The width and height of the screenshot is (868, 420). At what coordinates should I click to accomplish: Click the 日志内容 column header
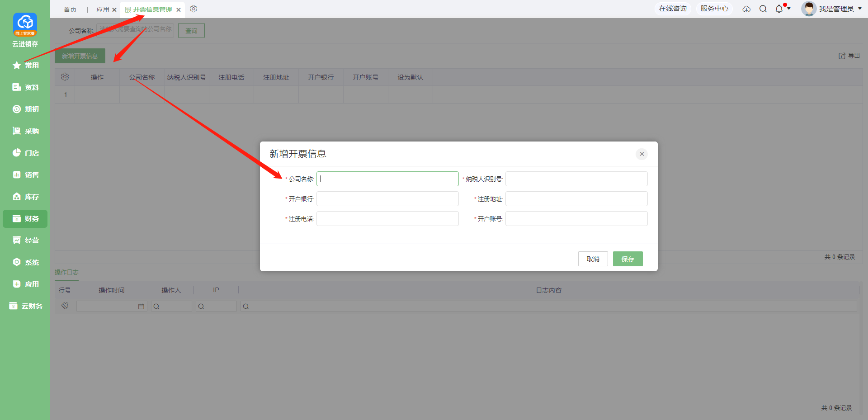click(548, 290)
